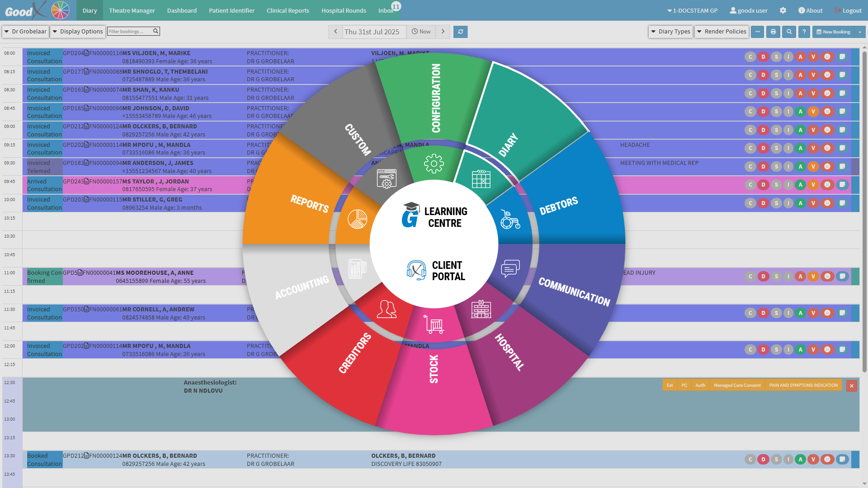Expand the Dr Grobelaar diary dropdown
The width and height of the screenshot is (868, 488).
[x=26, y=31]
